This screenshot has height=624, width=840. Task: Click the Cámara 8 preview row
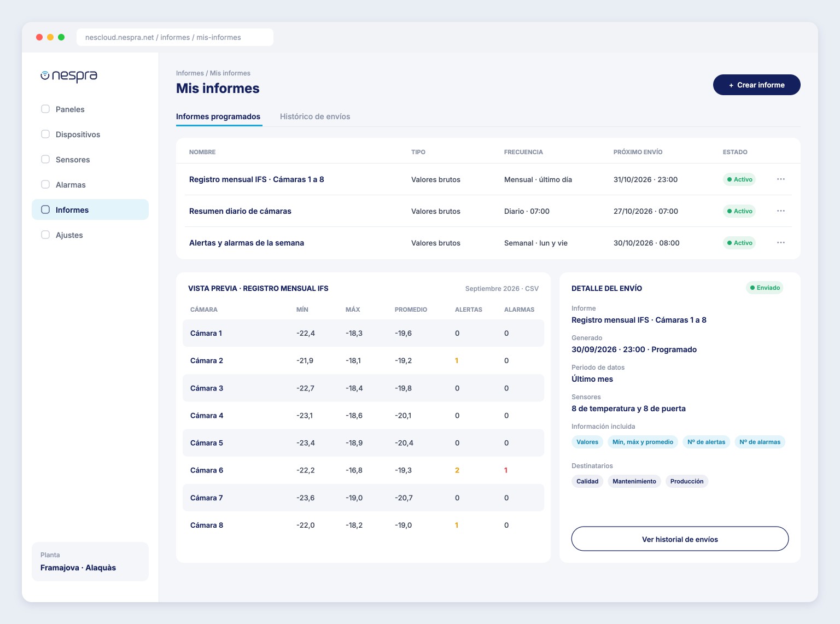coord(363,525)
